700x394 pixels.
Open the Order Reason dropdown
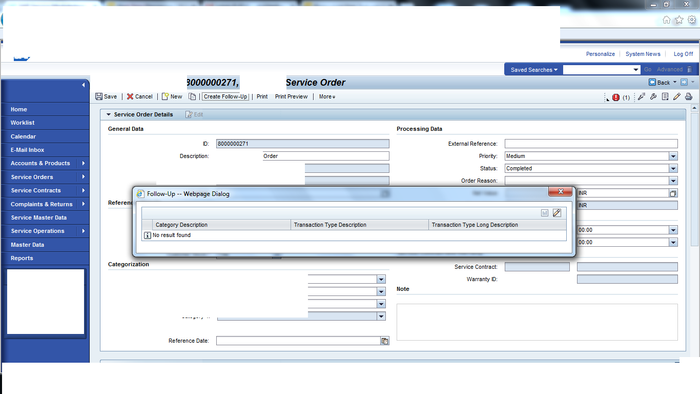coord(673,181)
